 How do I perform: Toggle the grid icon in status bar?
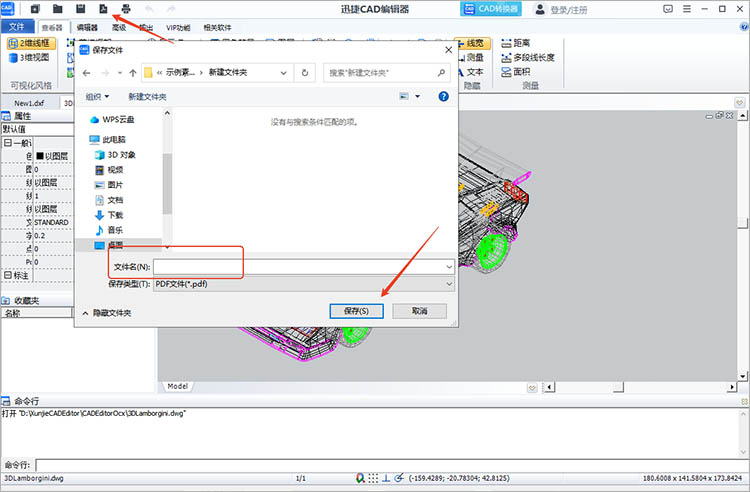[373, 478]
